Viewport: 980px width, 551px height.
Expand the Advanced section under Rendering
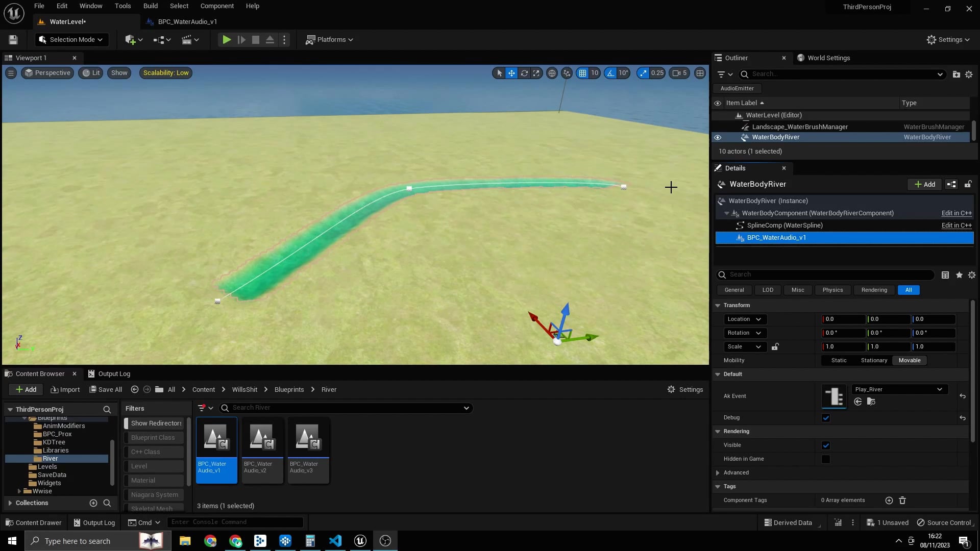(x=736, y=472)
